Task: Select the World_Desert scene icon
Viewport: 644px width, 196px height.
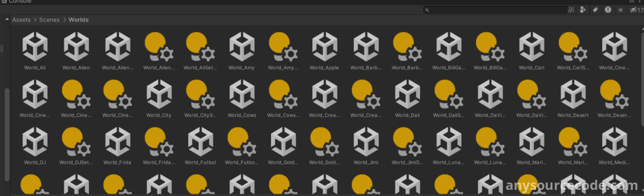Action: 573,95
